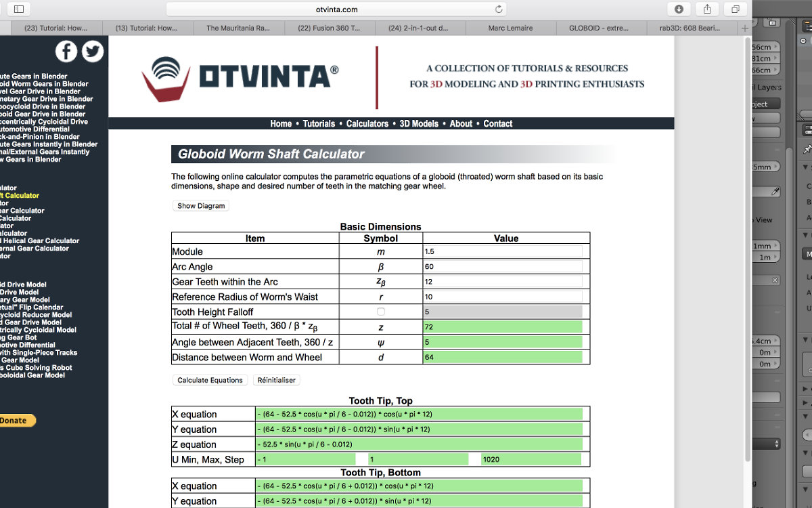Add a new Safari tab
The width and height of the screenshot is (812, 508).
point(745,28)
